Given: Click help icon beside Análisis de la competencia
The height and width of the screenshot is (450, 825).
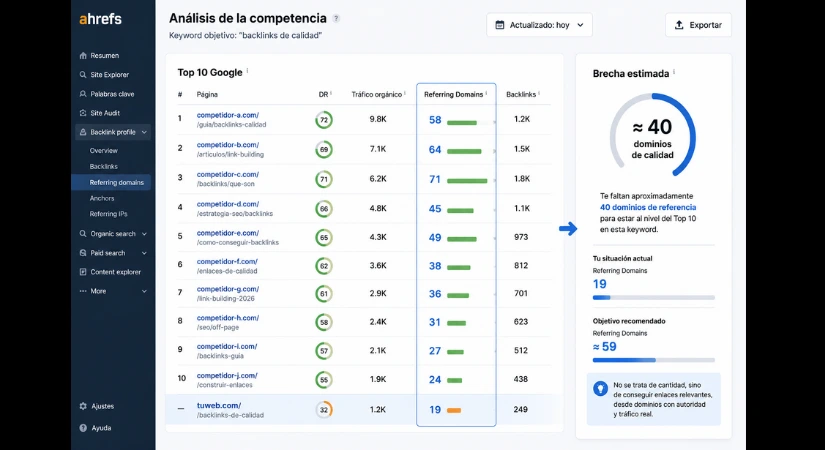Looking at the screenshot, I should 336,18.
